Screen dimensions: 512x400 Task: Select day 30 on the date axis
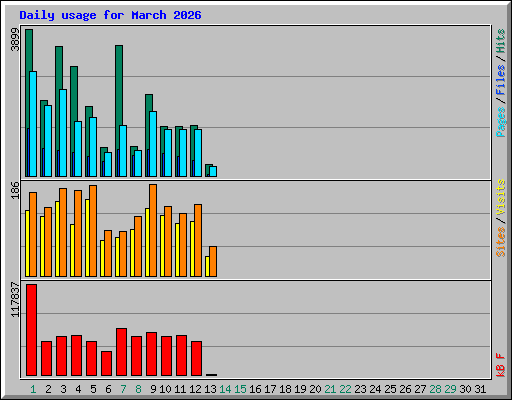[465, 389]
